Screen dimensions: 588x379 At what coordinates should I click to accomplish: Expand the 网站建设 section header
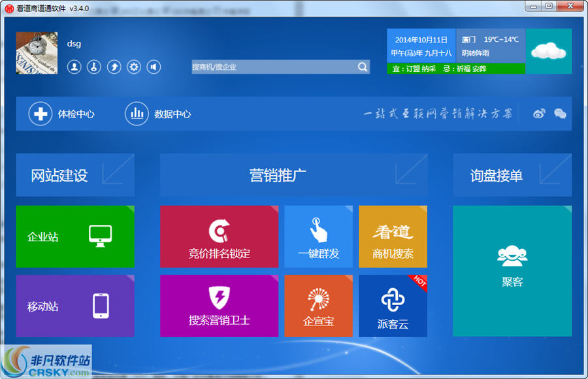(x=75, y=175)
